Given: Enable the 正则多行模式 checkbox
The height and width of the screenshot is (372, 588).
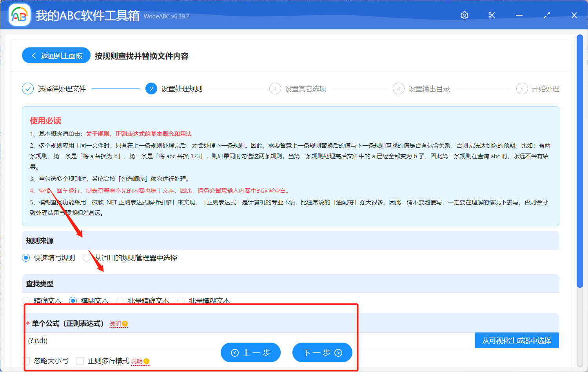Looking at the screenshot, I should point(79,361).
